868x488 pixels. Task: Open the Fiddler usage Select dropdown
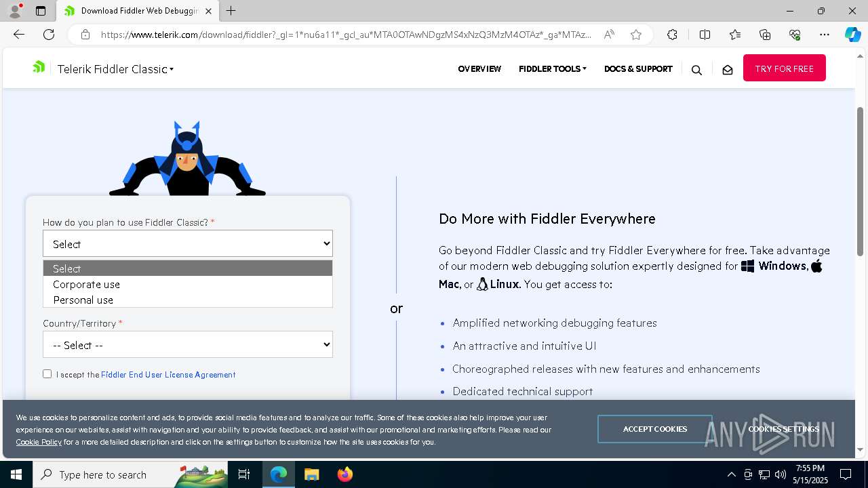pyautogui.click(x=188, y=244)
